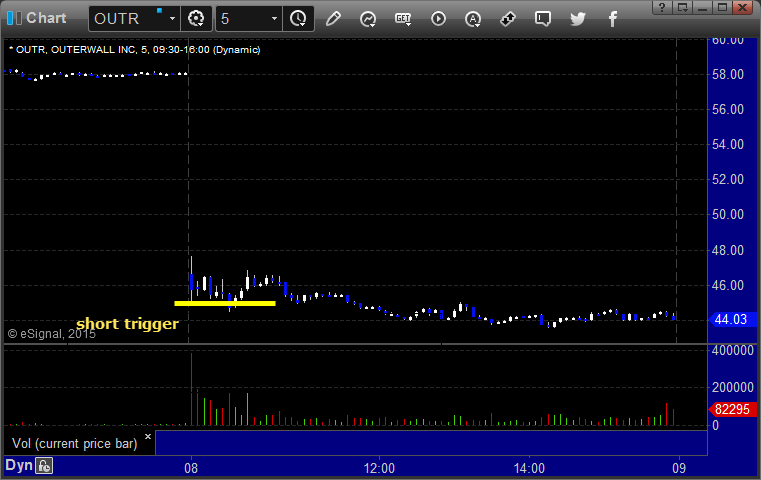Click the Chart window icon
Image resolution: width=761 pixels, height=480 pixels.
point(14,18)
